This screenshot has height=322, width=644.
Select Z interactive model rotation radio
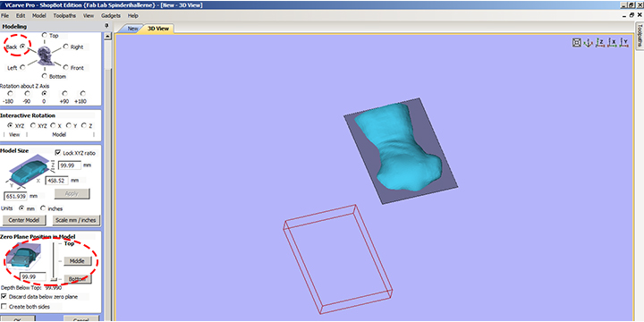click(84, 126)
